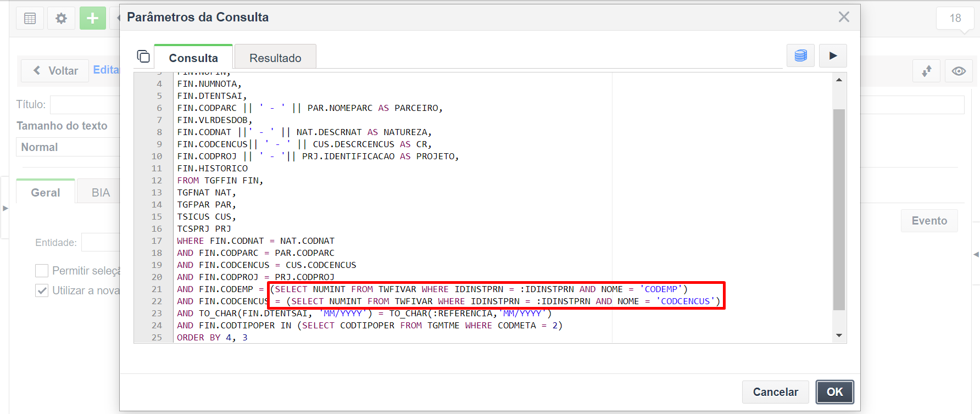980x414 pixels.
Task: Click 'CODCENCUS' string on line 22
Action: pyautogui.click(x=685, y=301)
